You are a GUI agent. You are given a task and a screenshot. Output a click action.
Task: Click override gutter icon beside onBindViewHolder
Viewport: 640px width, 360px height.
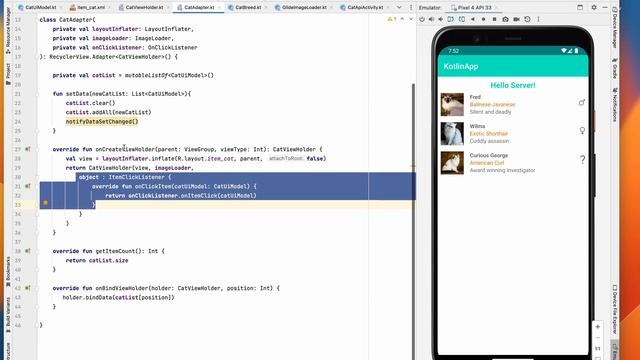click(x=28, y=288)
